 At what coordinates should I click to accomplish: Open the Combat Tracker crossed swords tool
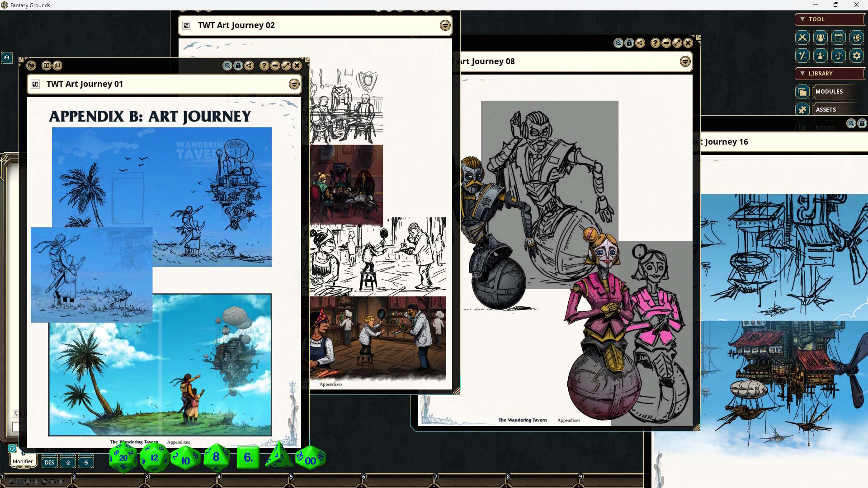802,38
